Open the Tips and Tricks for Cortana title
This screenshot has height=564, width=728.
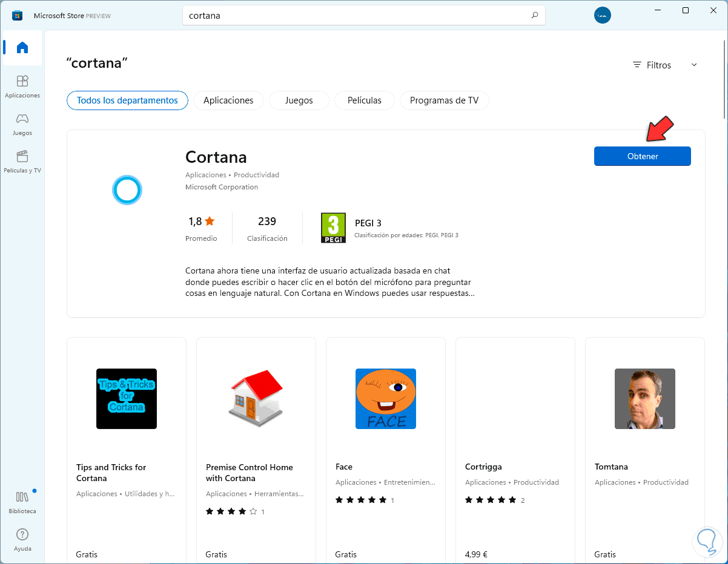111,473
